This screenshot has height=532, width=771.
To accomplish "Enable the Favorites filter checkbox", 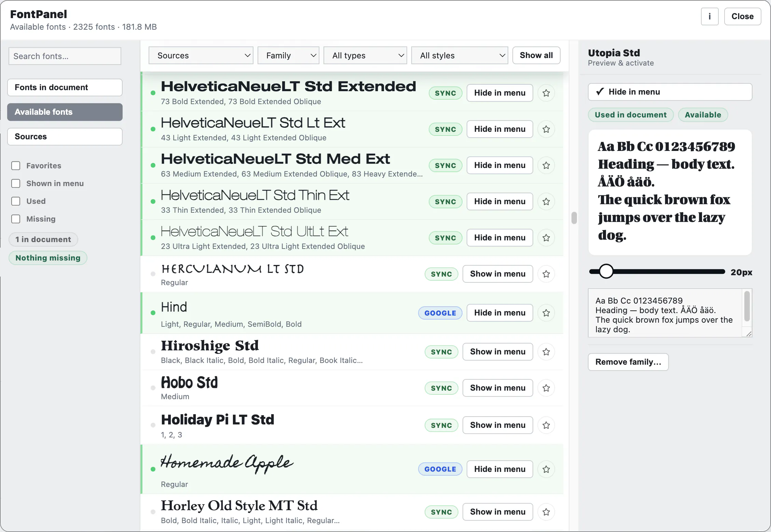I will point(16,166).
